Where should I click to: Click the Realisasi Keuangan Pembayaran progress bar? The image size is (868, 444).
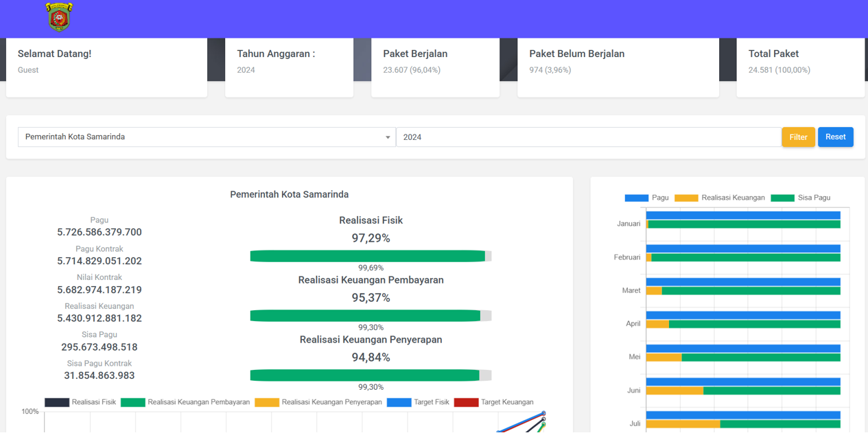point(371,316)
